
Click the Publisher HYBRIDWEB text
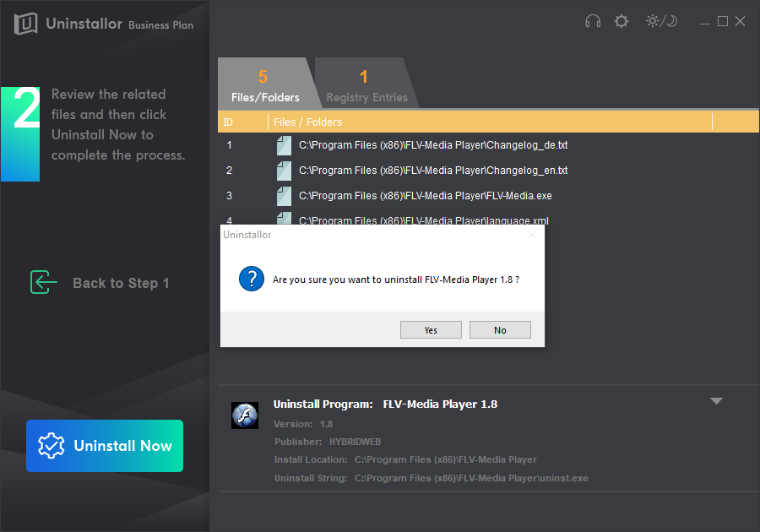click(x=328, y=442)
